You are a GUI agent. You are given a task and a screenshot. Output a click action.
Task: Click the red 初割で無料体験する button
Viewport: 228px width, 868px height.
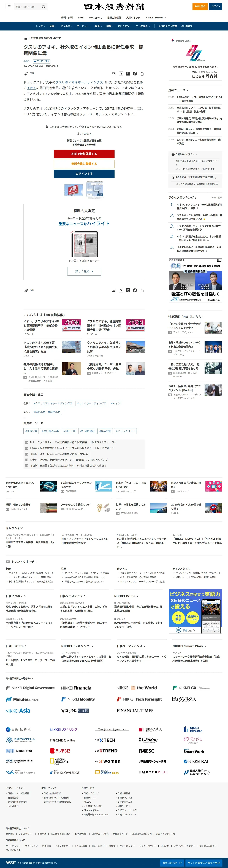coord(84,154)
